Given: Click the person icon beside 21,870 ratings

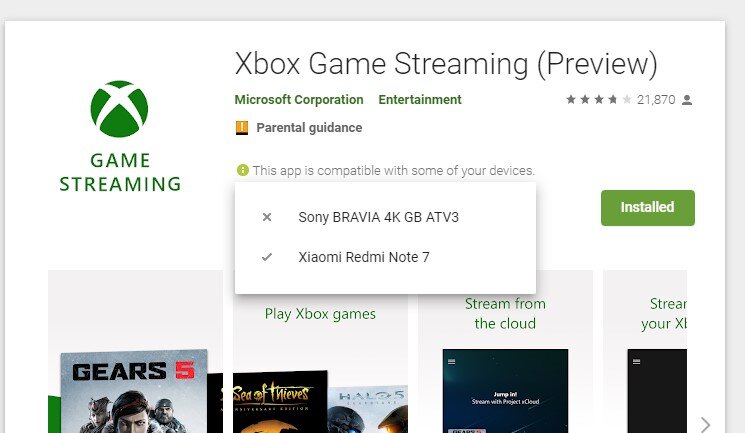Looking at the screenshot, I should click(x=687, y=100).
